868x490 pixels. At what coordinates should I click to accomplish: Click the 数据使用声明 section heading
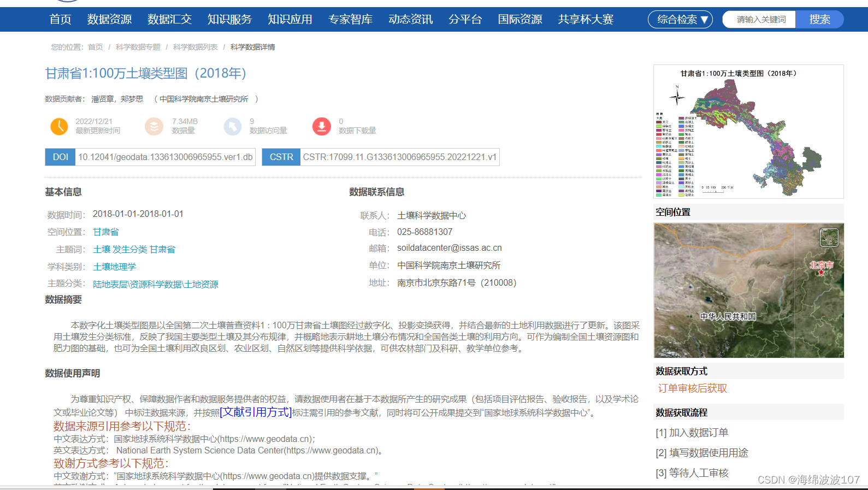[x=73, y=374]
